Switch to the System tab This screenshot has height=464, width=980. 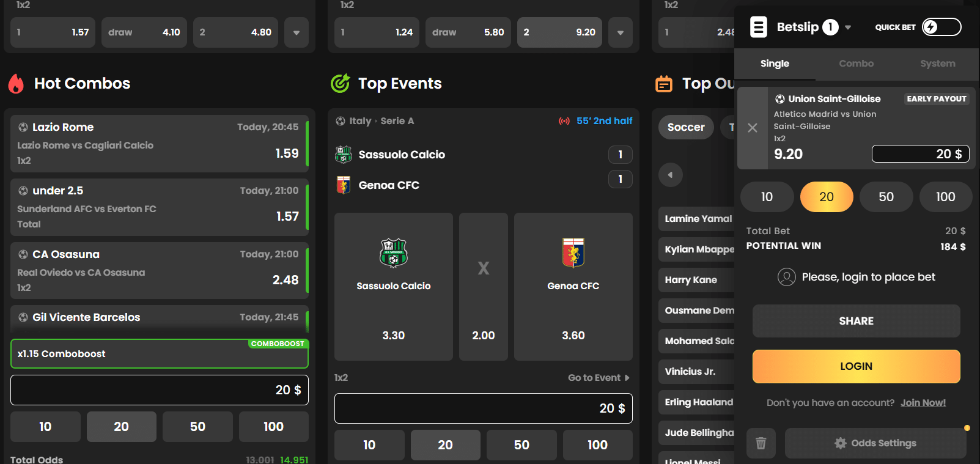[937, 64]
